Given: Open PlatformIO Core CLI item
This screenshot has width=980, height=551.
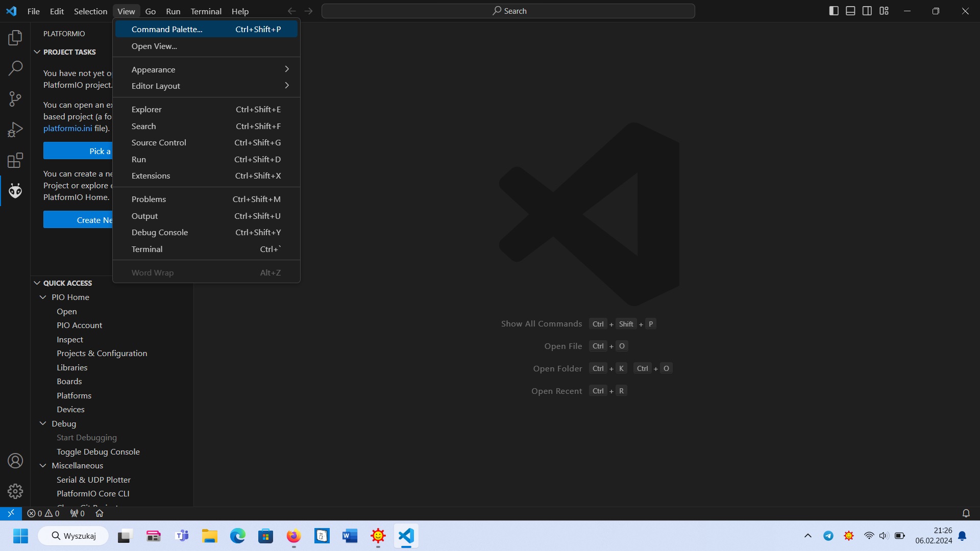Looking at the screenshot, I should pyautogui.click(x=93, y=493).
